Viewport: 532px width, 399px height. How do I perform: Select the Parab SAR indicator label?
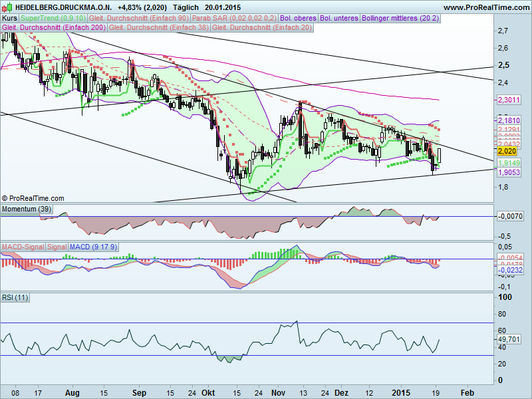(235, 18)
